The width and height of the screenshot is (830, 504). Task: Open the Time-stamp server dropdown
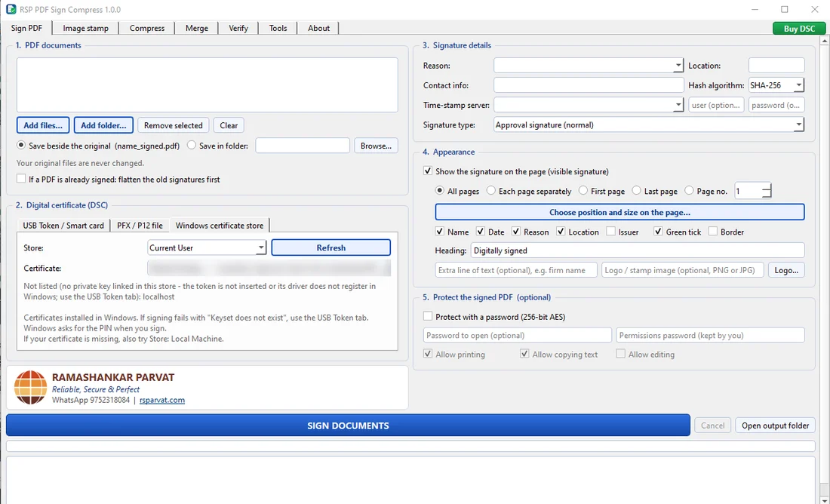589,105
